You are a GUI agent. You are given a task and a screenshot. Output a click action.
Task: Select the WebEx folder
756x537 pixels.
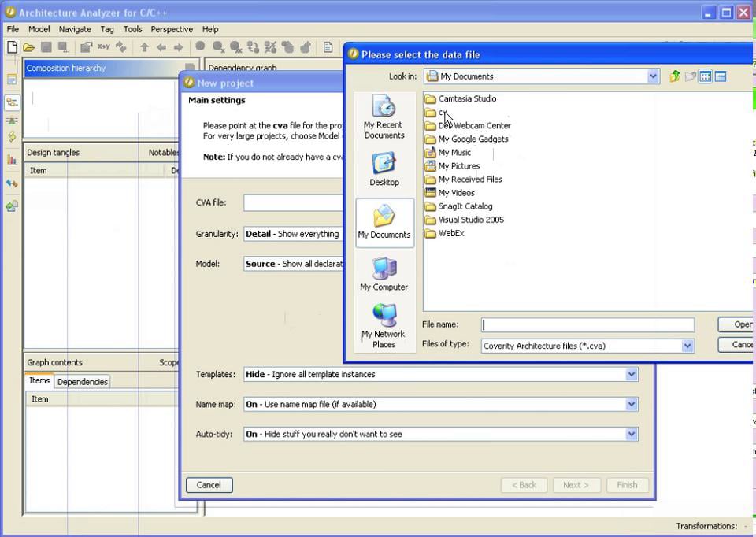(444, 233)
